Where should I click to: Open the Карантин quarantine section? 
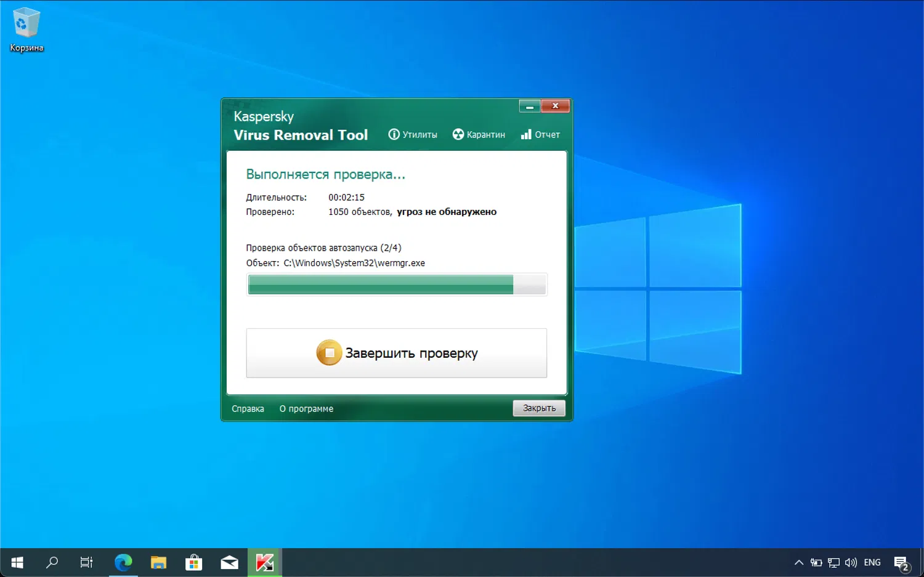(x=479, y=134)
